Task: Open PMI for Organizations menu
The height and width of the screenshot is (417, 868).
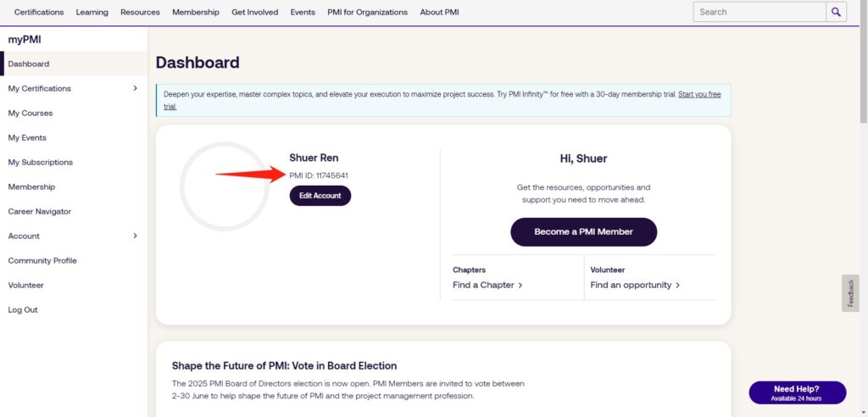Action: pos(367,12)
